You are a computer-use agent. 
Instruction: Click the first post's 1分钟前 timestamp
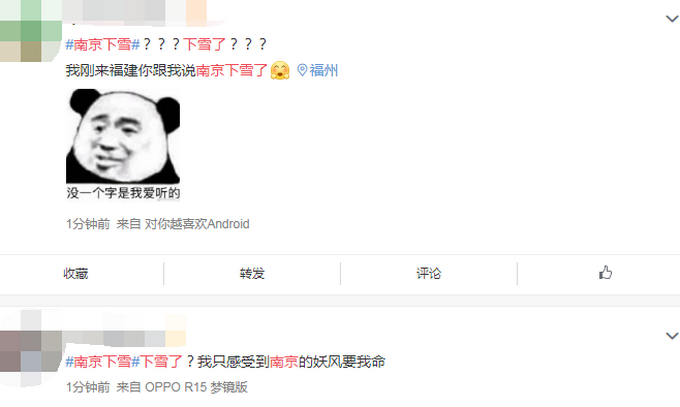[88, 224]
